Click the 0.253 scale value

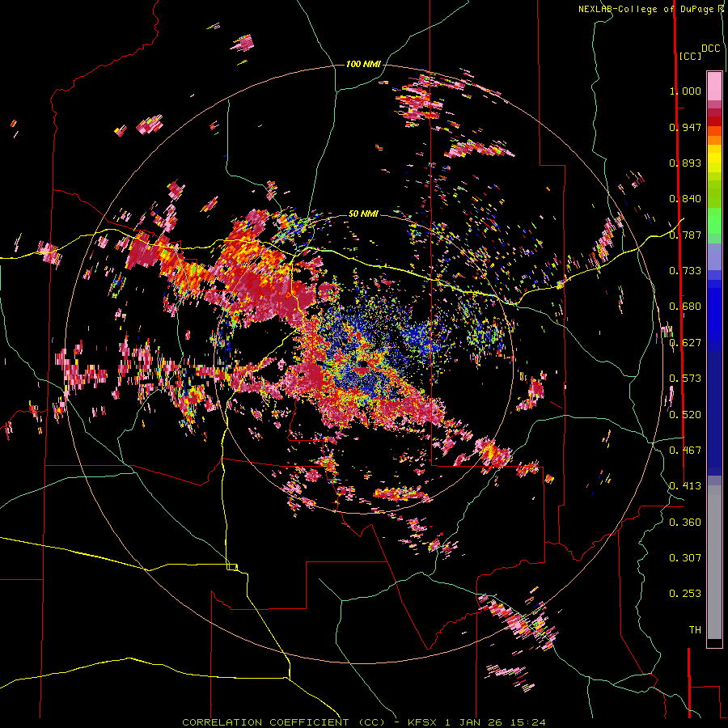click(x=685, y=594)
